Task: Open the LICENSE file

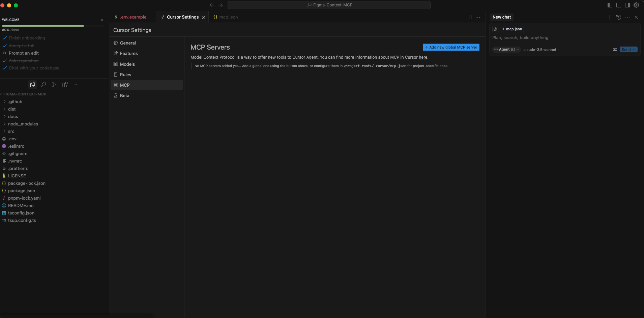Action: pos(54,176)
